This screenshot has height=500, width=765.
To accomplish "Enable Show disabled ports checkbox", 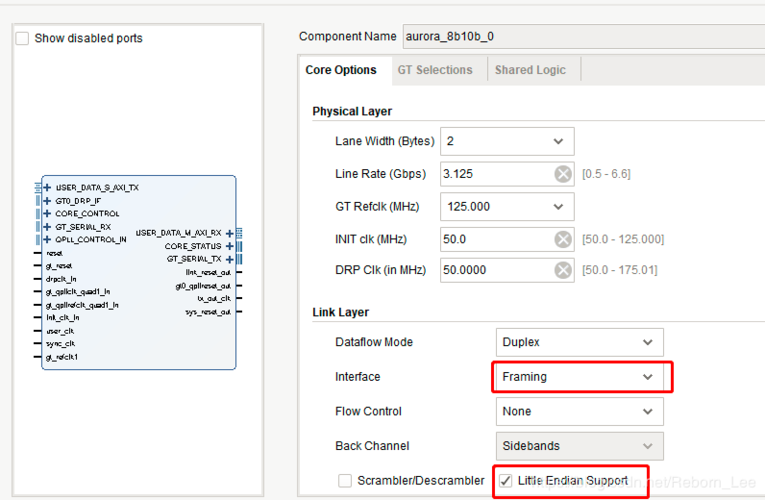I will tap(23, 38).
